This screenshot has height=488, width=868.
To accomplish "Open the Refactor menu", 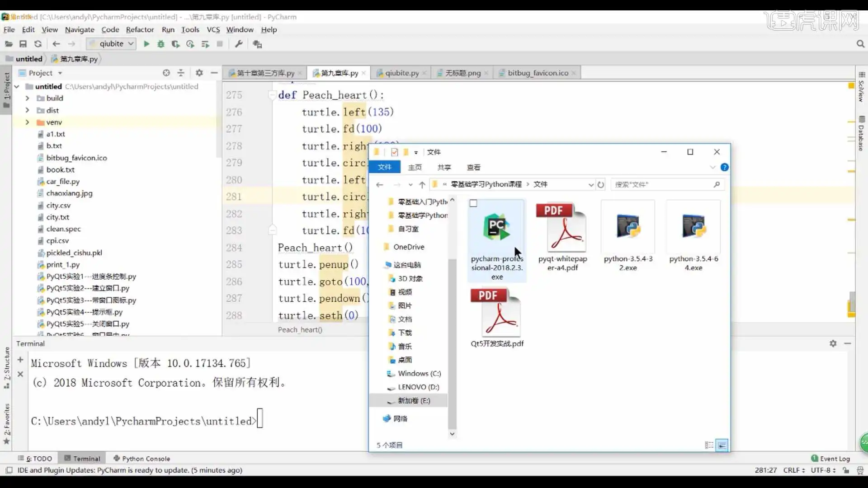I will coord(140,29).
